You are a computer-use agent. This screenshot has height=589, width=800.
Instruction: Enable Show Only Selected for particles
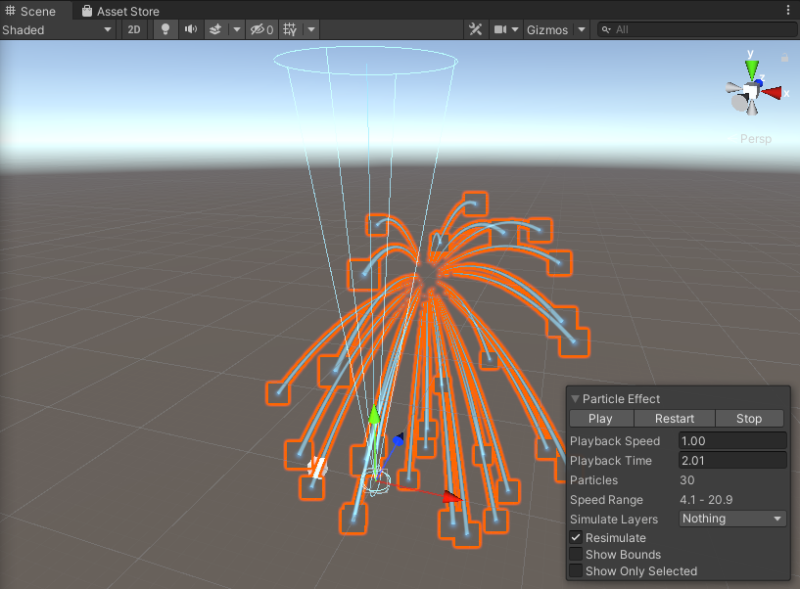pos(577,571)
